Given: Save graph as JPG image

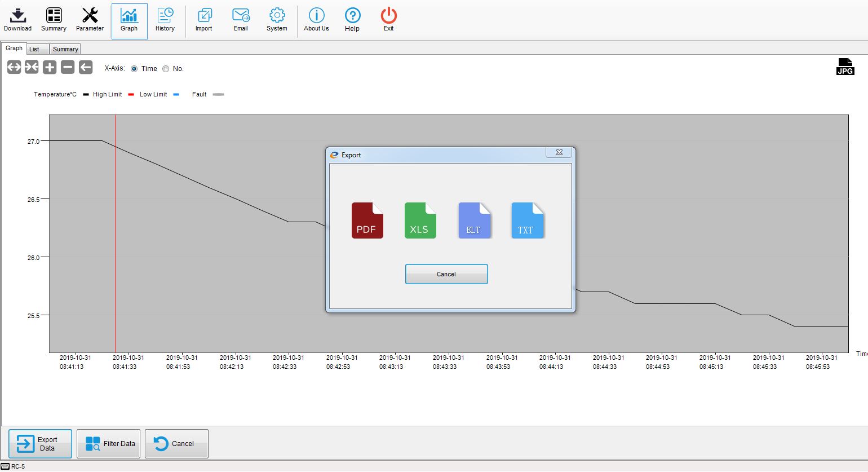Looking at the screenshot, I should coord(845,67).
